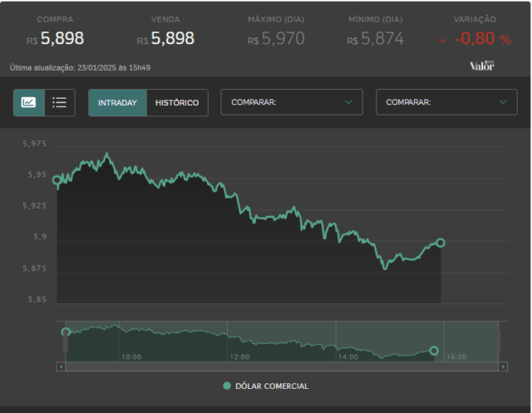Click the last data point marker on the chart

tap(441, 243)
